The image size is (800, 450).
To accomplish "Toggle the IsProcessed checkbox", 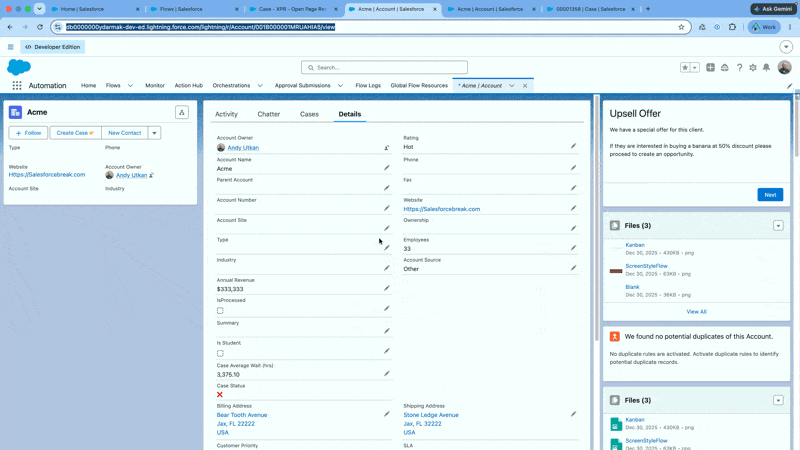I will pyautogui.click(x=220, y=310).
